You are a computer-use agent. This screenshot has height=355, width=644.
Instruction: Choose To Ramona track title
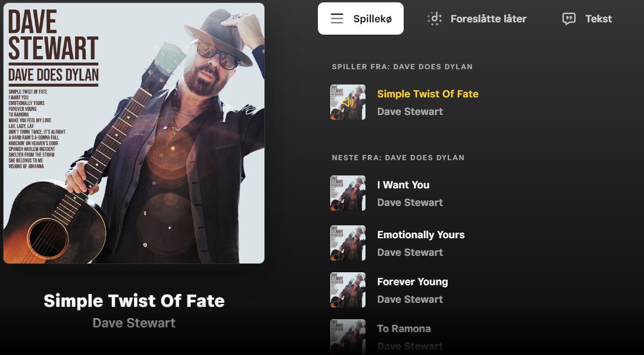[404, 329]
